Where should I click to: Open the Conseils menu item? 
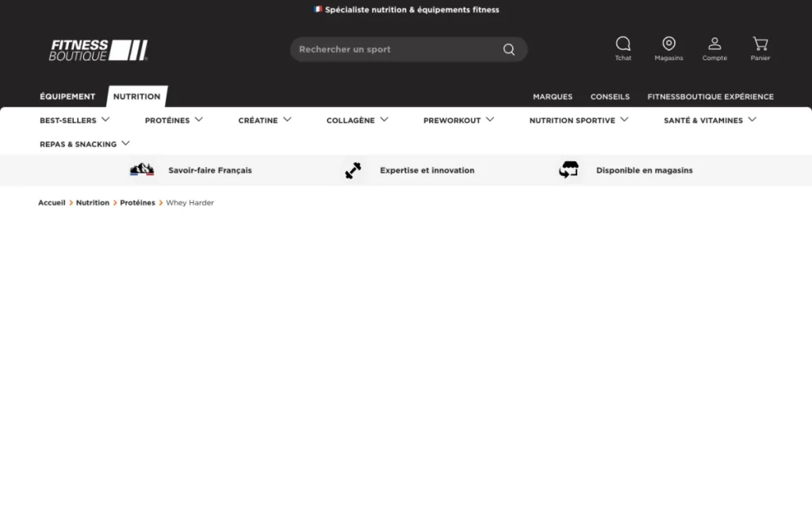point(610,97)
